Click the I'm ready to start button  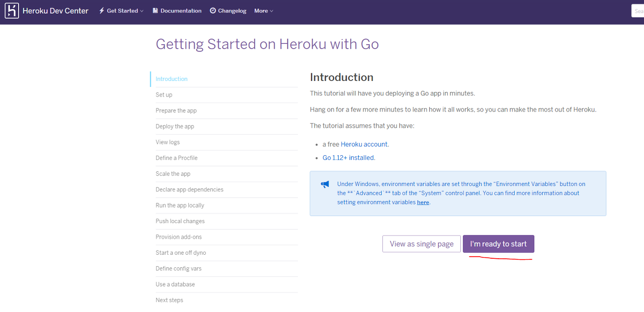(x=499, y=244)
